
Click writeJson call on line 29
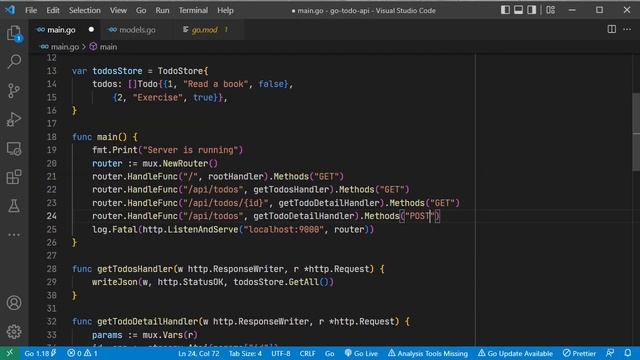point(115,282)
